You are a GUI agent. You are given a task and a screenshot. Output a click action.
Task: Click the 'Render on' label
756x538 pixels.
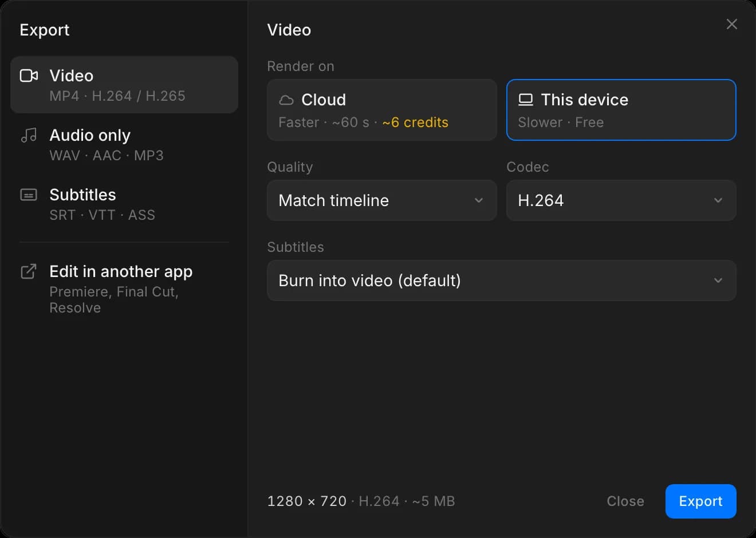pyautogui.click(x=301, y=66)
